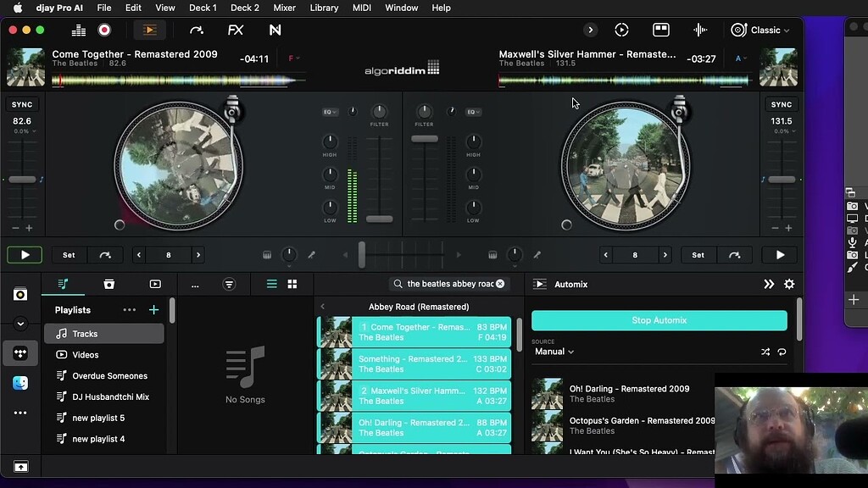The image size is (868, 488).
Task: Open the FX panel
Action: pyautogui.click(x=235, y=29)
